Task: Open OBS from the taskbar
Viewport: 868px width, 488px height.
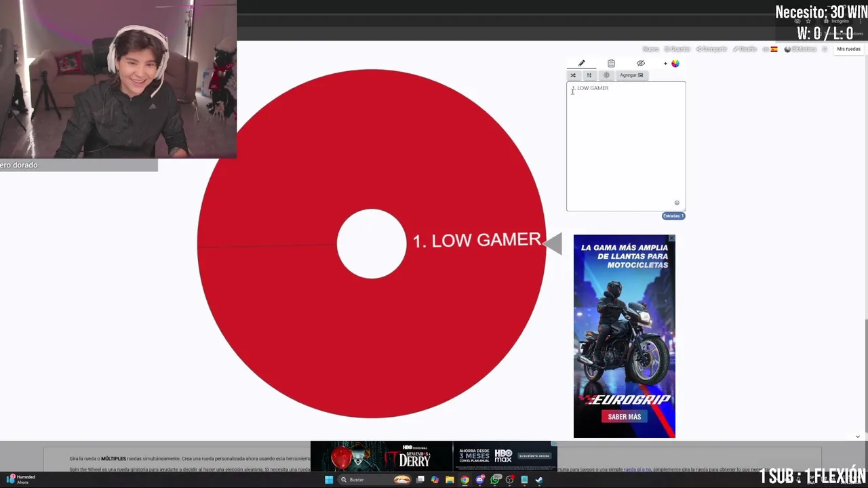Action: (510, 480)
